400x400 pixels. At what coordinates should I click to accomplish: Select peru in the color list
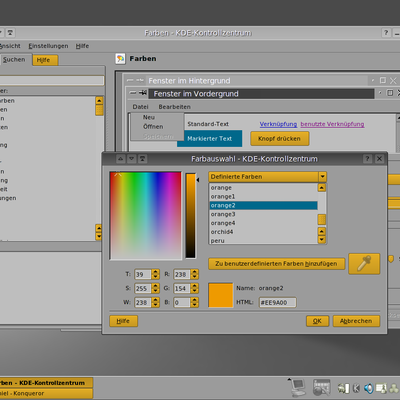coord(263,240)
